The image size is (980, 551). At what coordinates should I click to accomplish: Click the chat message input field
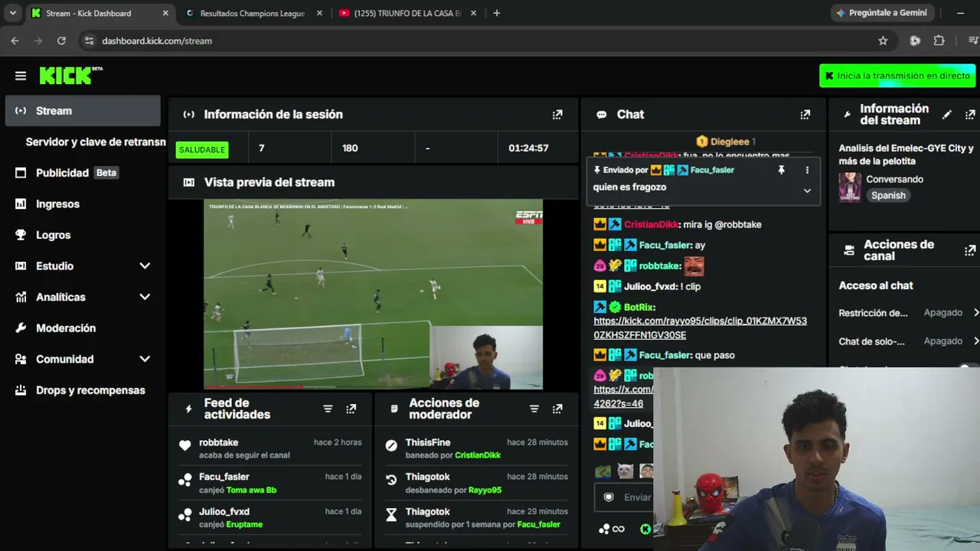pos(624,497)
